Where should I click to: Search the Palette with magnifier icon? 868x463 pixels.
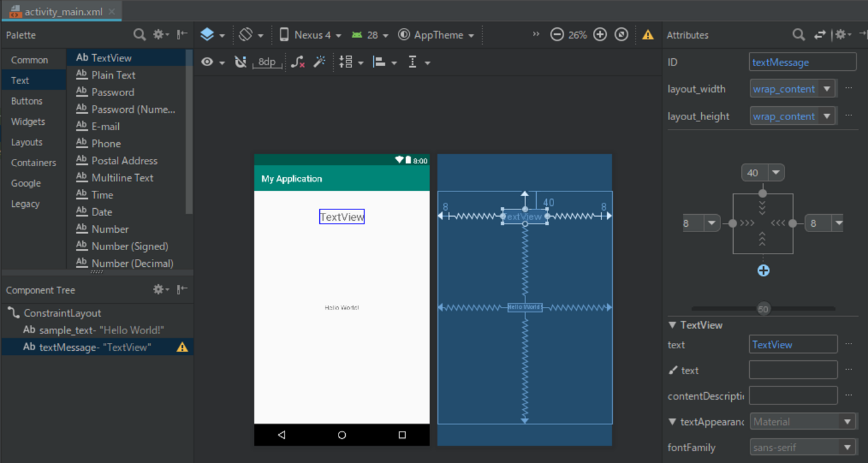[139, 35]
